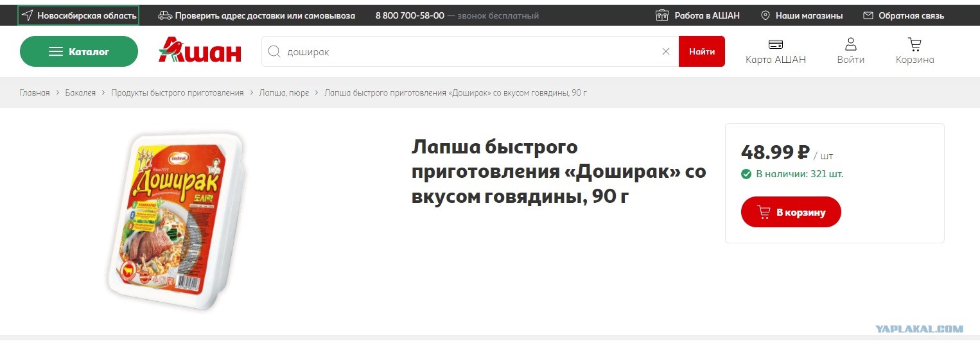Image resolution: width=980 pixels, height=348 pixels.
Task: Go to Лапша, пюре breadcrumb
Action: [x=284, y=93]
